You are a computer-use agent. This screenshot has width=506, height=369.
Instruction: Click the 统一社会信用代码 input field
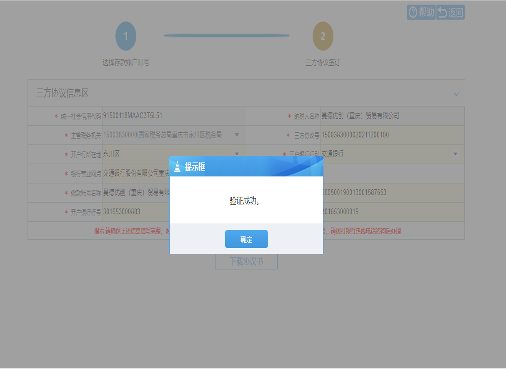[x=174, y=116]
